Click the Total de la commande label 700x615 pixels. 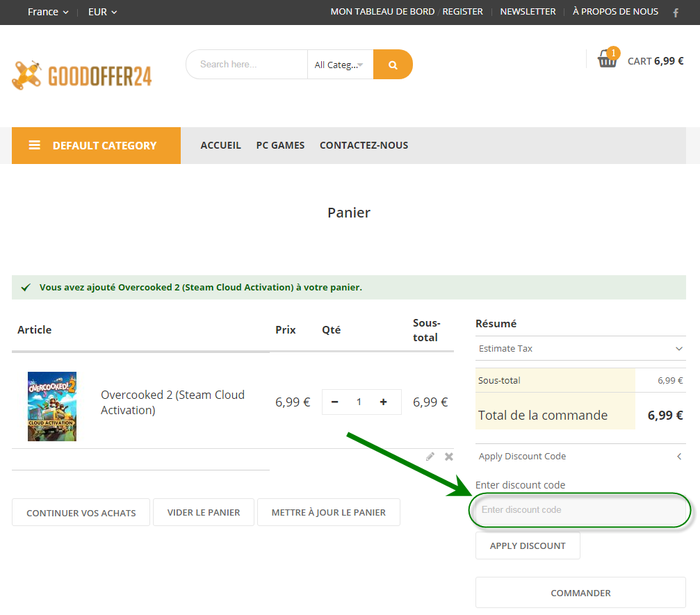coord(542,415)
